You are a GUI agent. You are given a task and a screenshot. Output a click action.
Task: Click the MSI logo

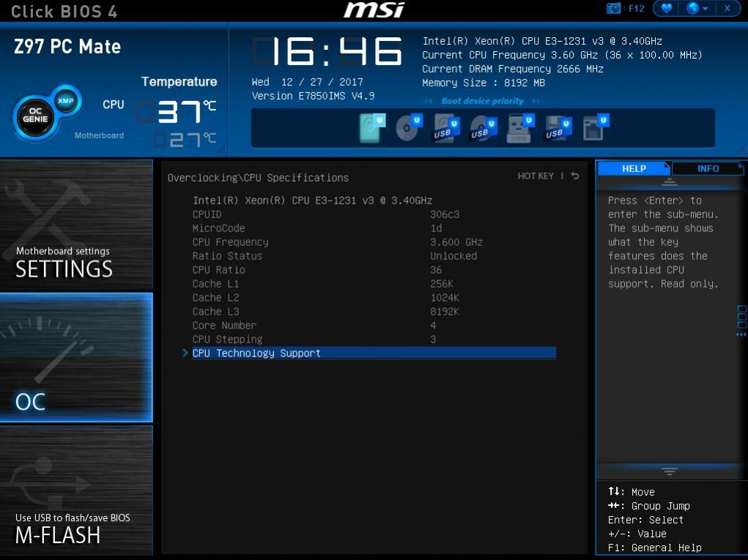click(374, 10)
